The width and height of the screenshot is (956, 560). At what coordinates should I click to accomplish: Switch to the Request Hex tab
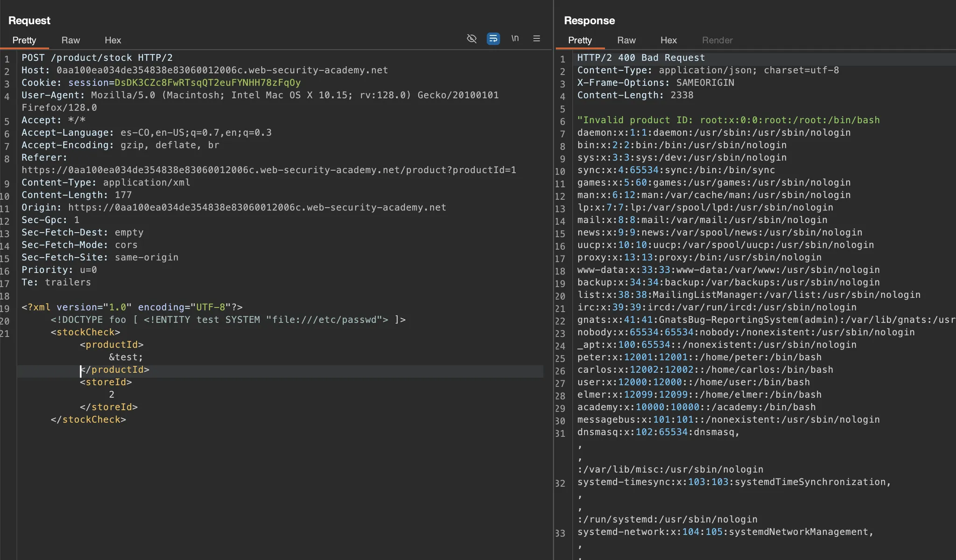[x=112, y=41]
